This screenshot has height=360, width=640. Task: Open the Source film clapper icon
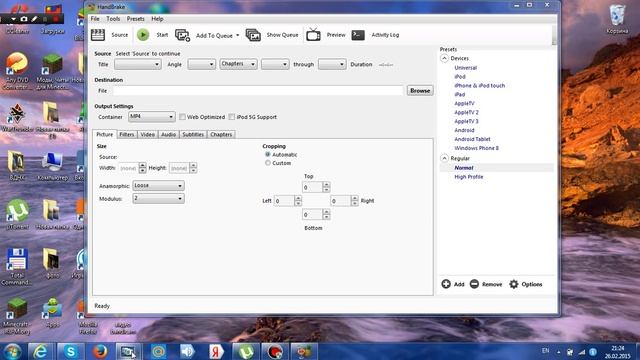(98, 35)
